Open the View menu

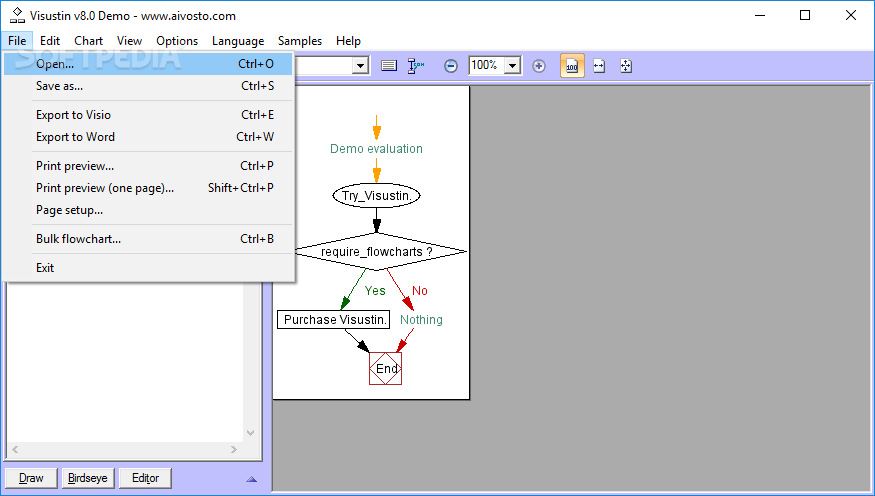point(129,41)
